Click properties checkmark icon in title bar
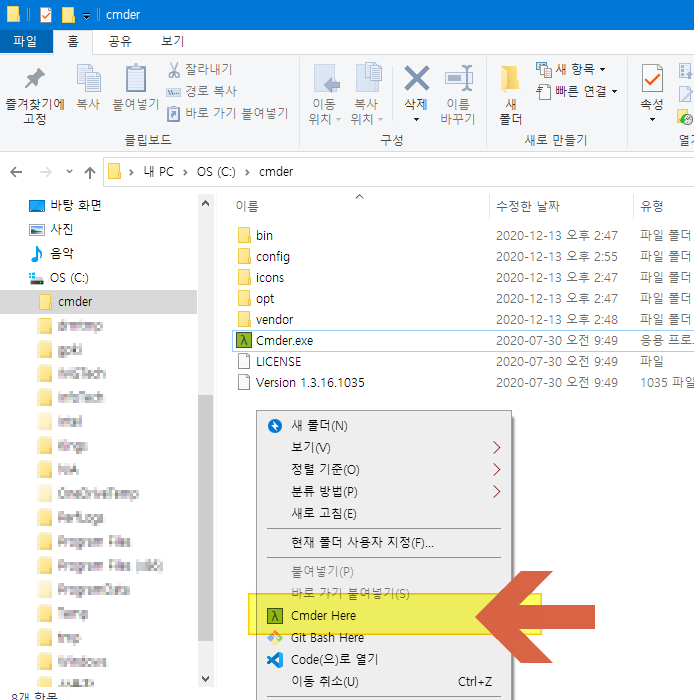This screenshot has height=700, width=694. pos(46,15)
